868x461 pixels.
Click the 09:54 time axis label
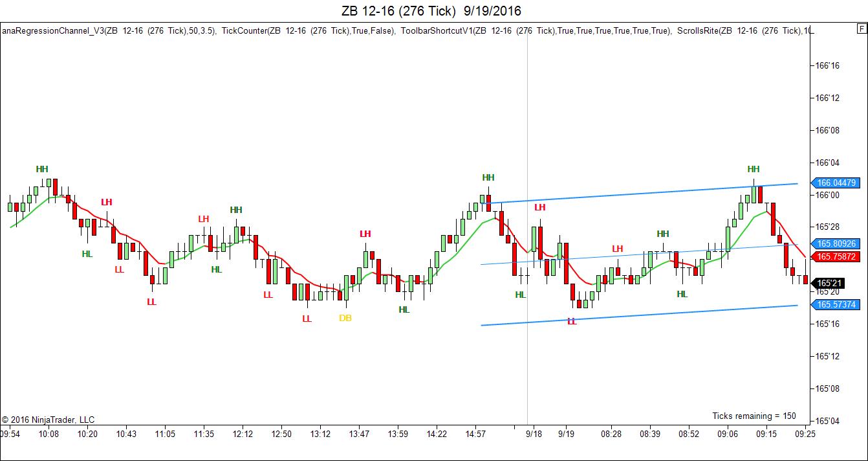point(10,434)
